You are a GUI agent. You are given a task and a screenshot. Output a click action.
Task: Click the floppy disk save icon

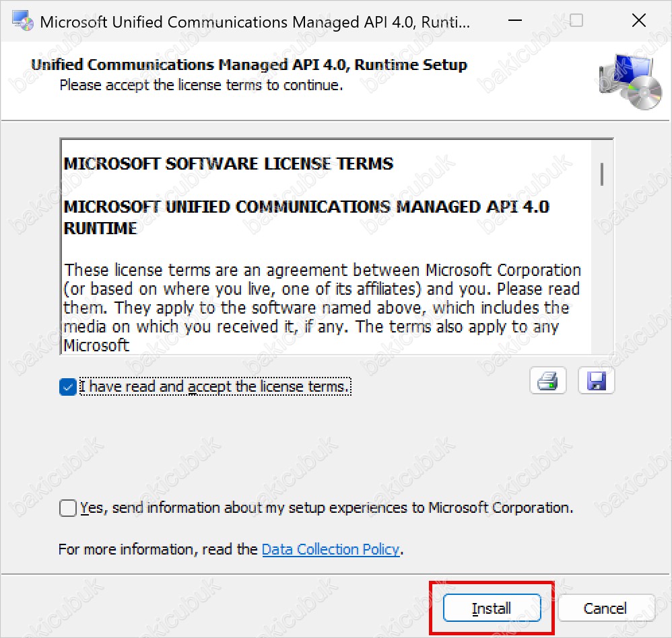596,380
